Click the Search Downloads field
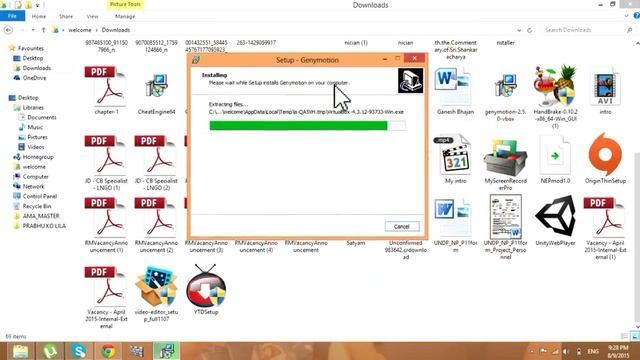This screenshot has height=360, width=640. [588, 30]
